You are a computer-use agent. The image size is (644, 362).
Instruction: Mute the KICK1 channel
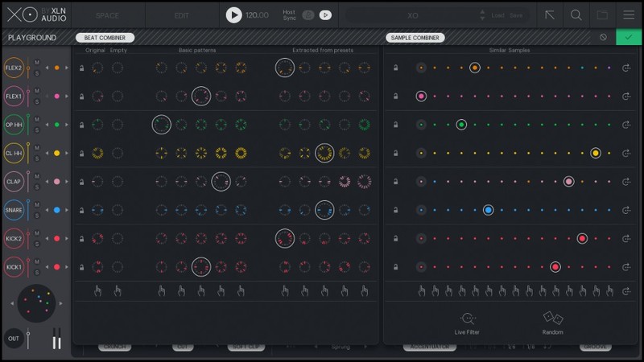37,261
